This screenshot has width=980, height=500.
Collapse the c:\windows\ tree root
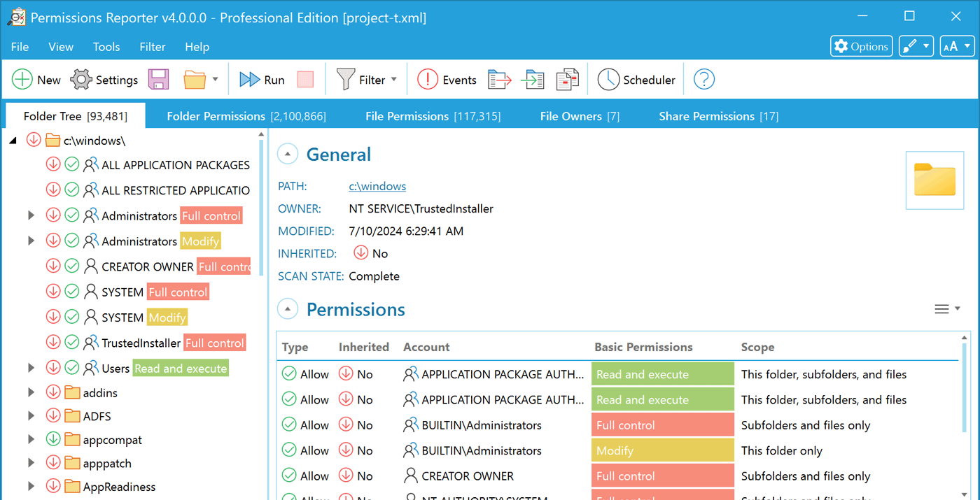[13, 141]
